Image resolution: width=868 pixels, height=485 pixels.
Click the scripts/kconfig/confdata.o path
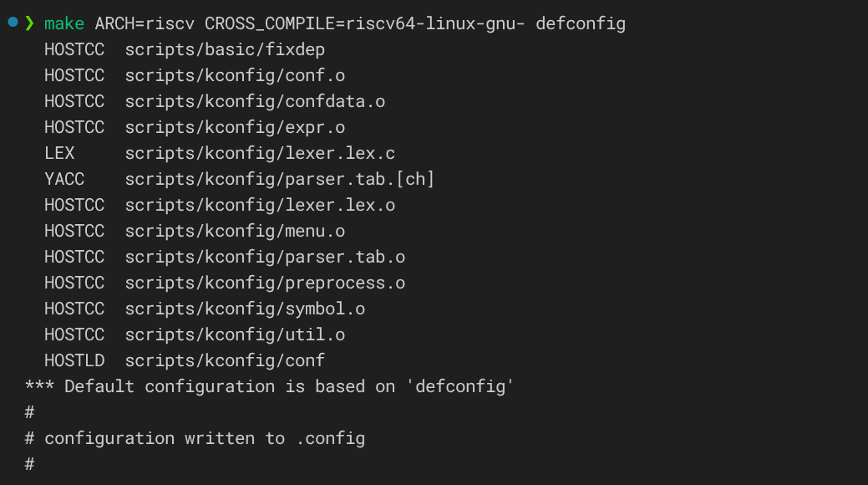pyautogui.click(x=255, y=101)
